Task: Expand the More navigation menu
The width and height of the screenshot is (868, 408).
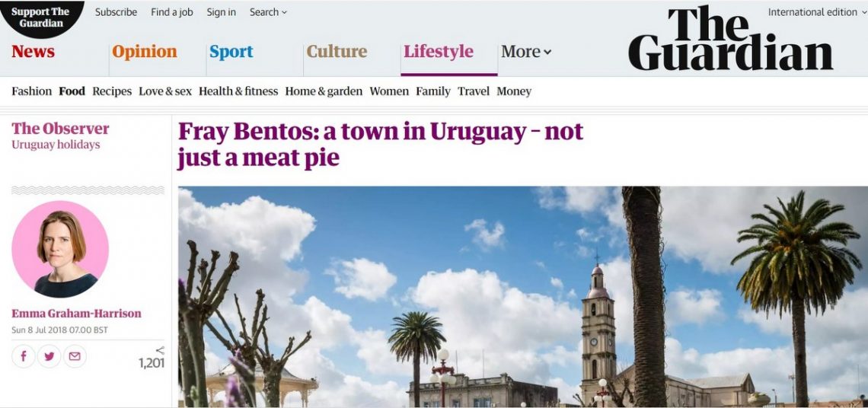Action: 526,52
